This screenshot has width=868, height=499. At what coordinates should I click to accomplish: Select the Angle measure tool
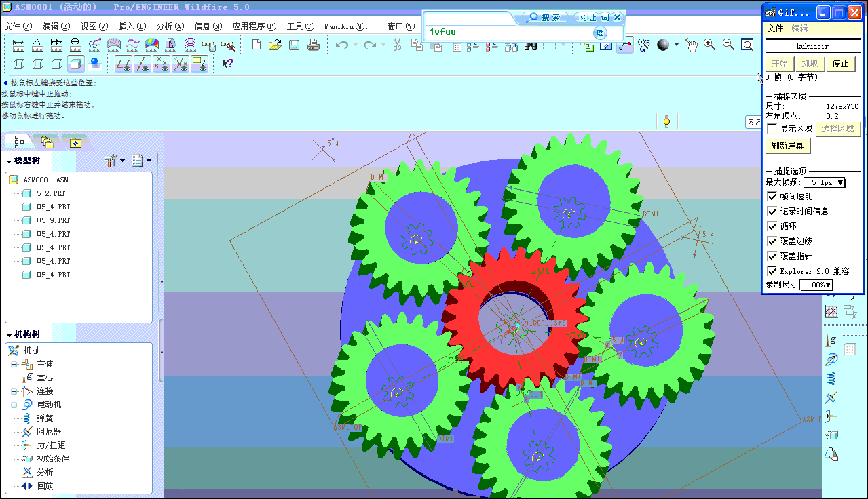coord(37,45)
